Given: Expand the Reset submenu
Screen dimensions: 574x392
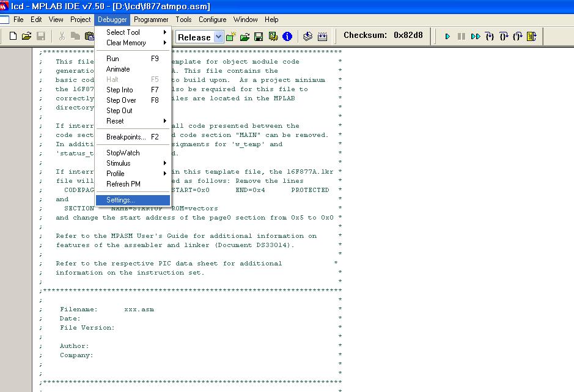Looking at the screenshot, I should [x=133, y=121].
